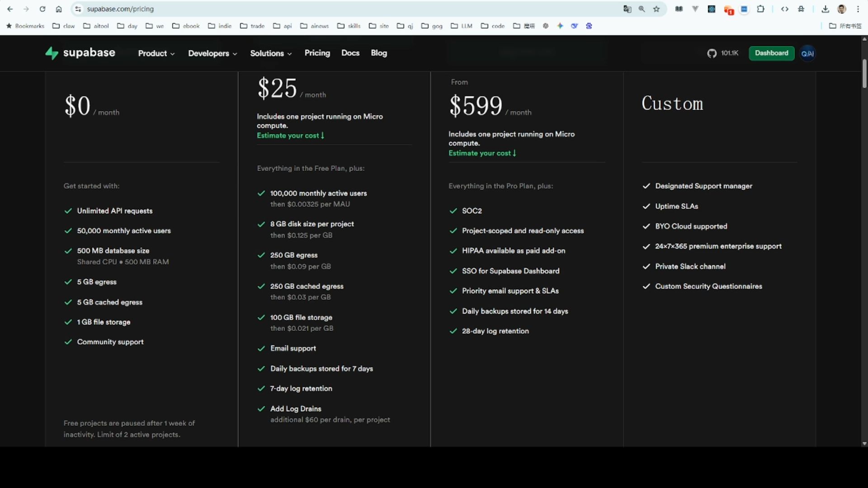This screenshot has width=868, height=488.
Task: Open the user avatar in the Supabase header
Action: [807, 53]
